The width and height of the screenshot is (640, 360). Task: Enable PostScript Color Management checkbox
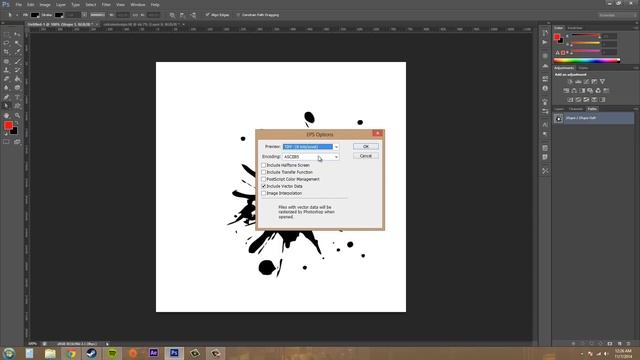click(x=264, y=179)
